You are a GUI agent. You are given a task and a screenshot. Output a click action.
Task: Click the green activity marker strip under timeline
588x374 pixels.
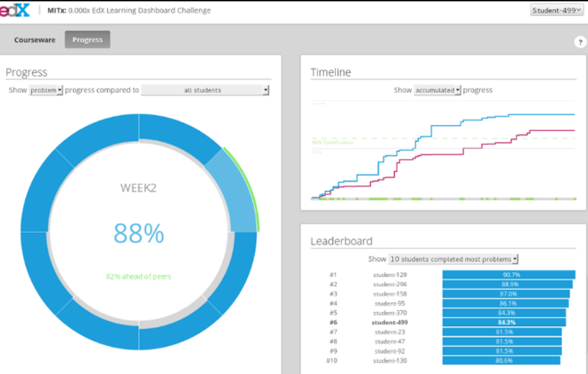point(443,199)
